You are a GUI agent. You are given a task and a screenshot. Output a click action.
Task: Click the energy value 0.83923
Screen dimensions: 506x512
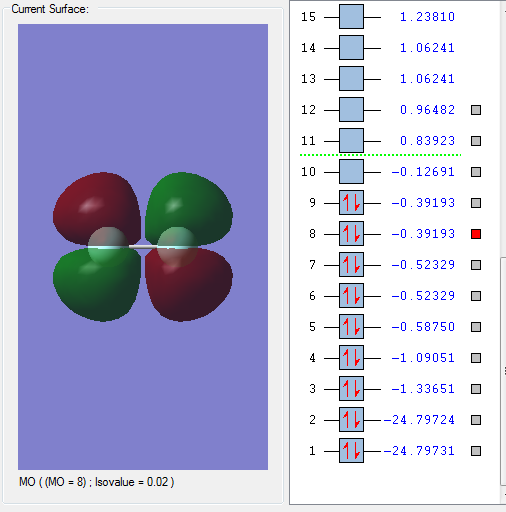(427, 141)
